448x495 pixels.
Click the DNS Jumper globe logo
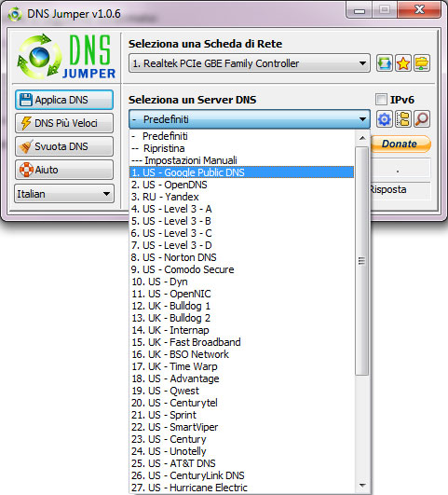click(x=39, y=57)
